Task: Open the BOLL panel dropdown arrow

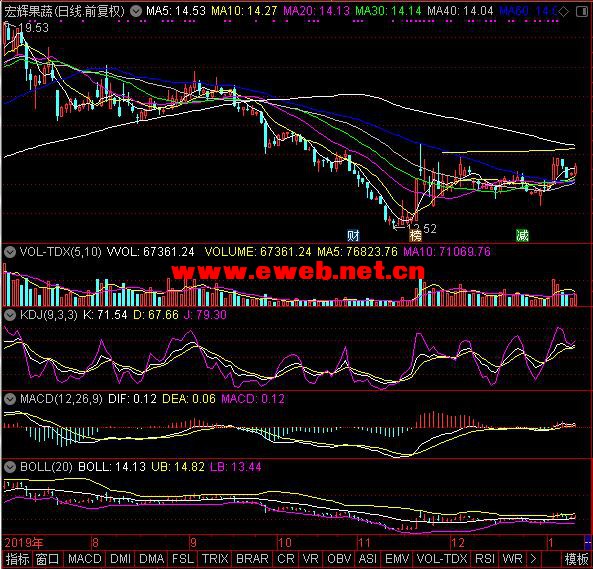Action: (x=10, y=467)
